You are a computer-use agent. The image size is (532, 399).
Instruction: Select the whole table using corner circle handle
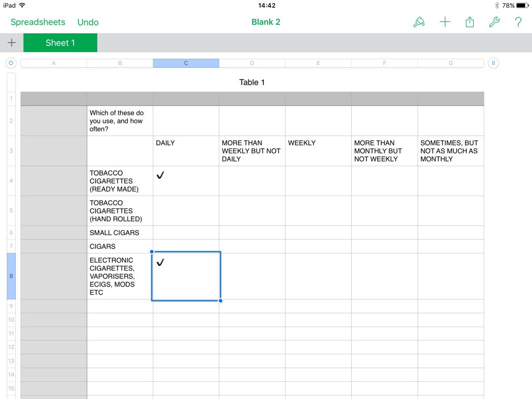[11, 63]
